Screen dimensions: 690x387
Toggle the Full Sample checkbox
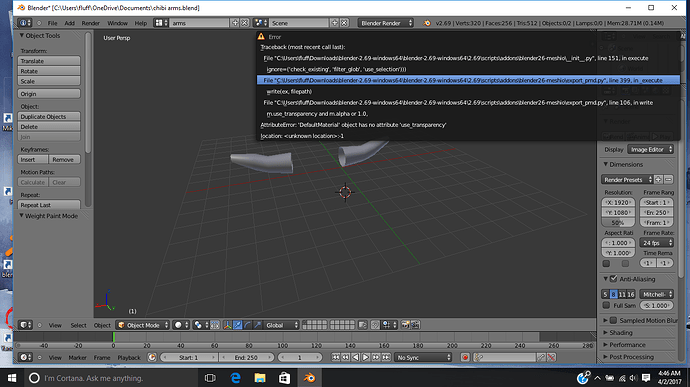click(606, 305)
